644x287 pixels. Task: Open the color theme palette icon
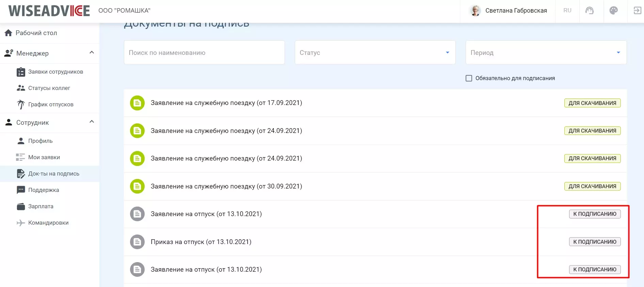[613, 11]
